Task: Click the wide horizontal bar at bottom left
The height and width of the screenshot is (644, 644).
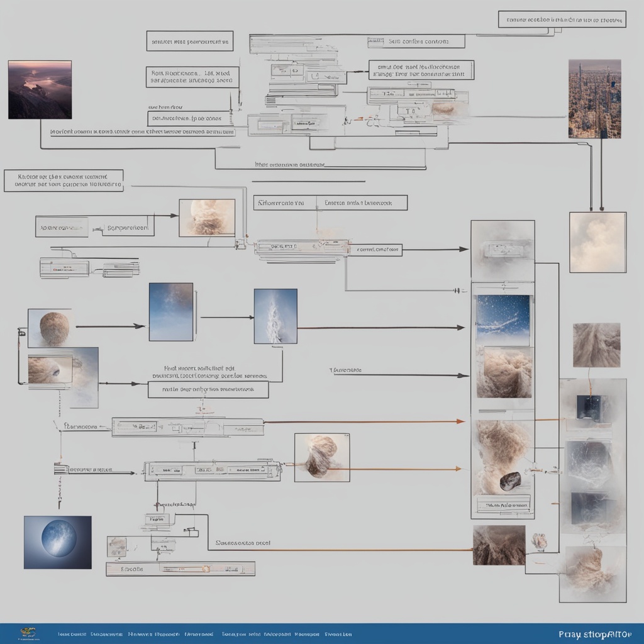Action: (180, 569)
